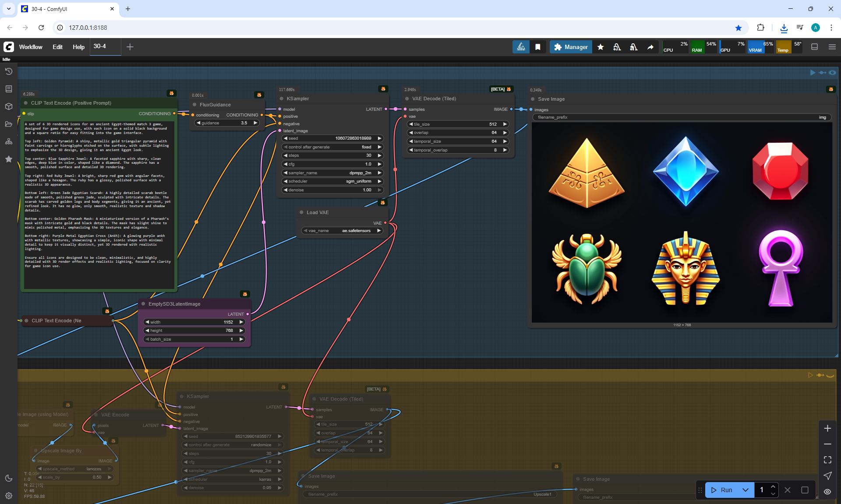Open the Edit menu
This screenshot has height=504, width=841.
(57, 47)
